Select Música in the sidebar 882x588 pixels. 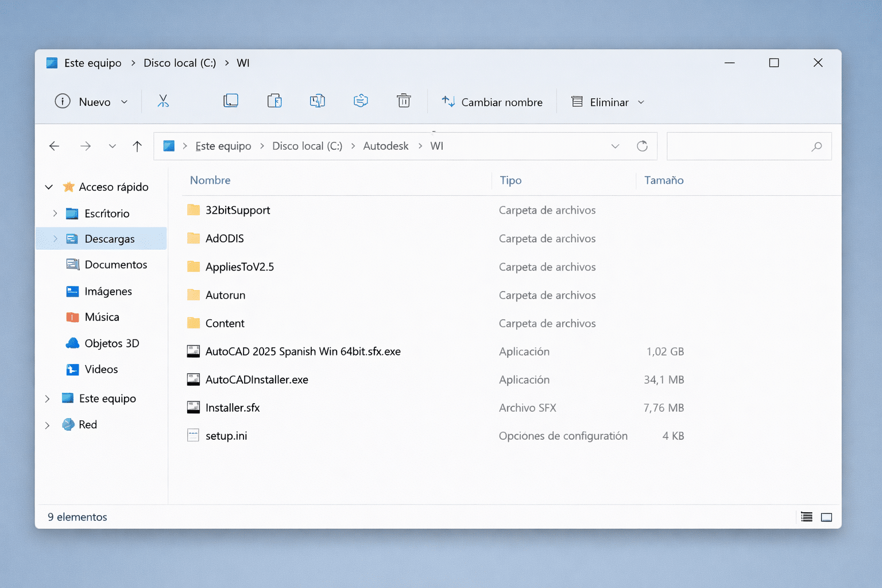[x=102, y=316]
